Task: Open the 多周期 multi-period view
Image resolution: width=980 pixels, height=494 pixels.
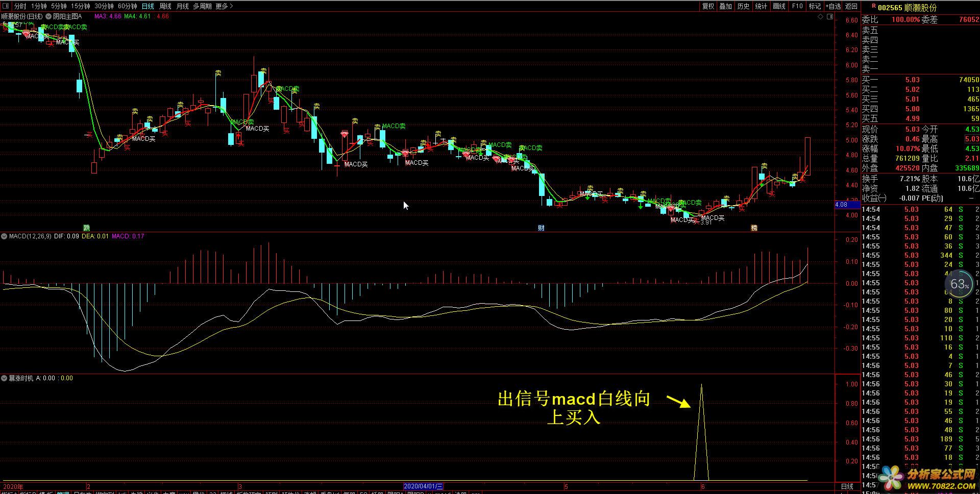Action: (x=202, y=6)
